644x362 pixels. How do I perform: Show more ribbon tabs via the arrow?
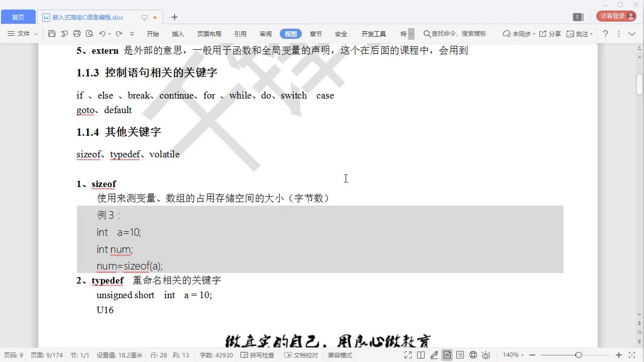411,34
